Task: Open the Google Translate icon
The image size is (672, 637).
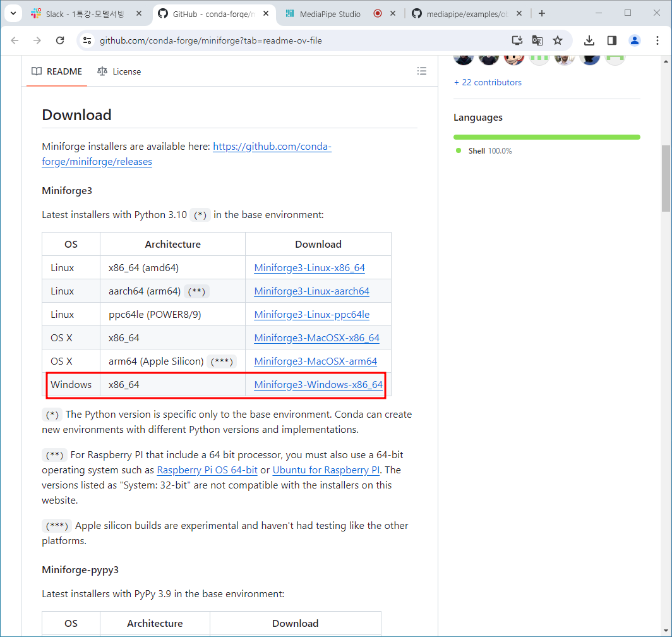Action: pos(537,40)
